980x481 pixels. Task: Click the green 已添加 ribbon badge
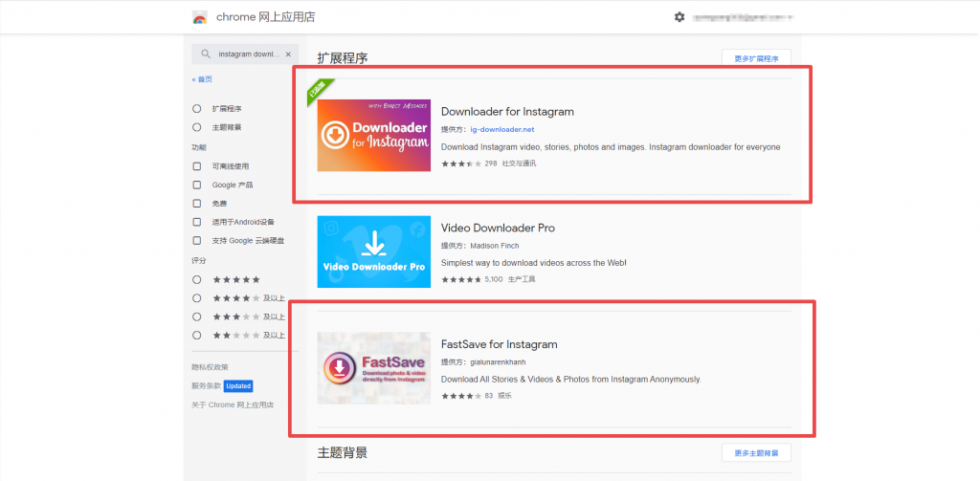point(320,91)
